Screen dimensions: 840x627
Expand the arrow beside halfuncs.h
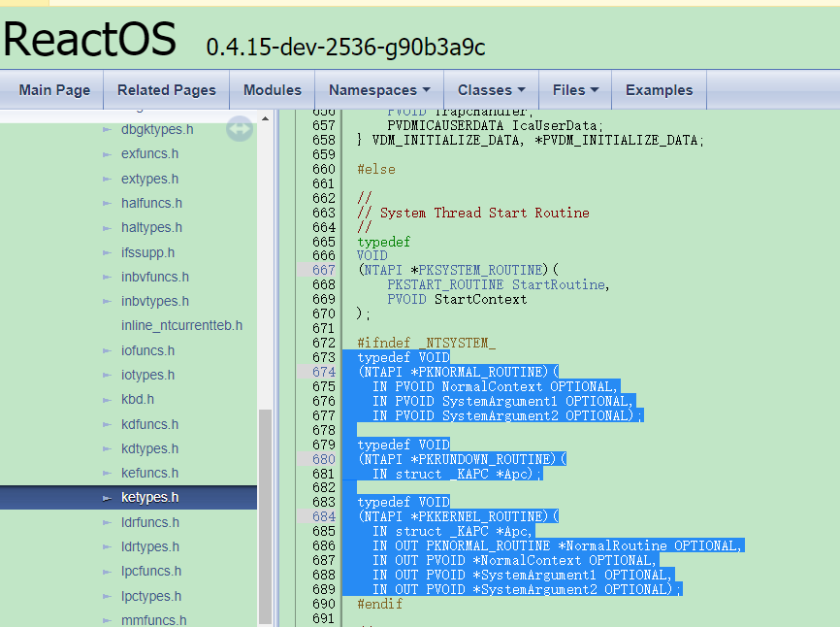pyautogui.click(x=107, y=204)
